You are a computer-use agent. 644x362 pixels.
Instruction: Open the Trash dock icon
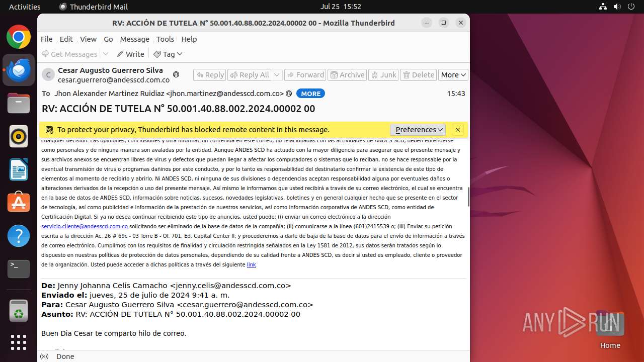coord(19,310)
